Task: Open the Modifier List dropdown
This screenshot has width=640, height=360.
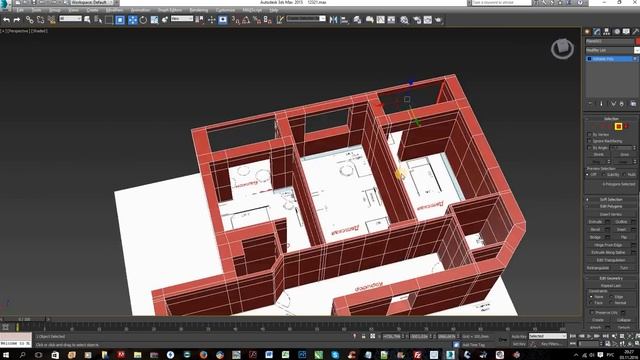Action: click(x=612, y=50)
